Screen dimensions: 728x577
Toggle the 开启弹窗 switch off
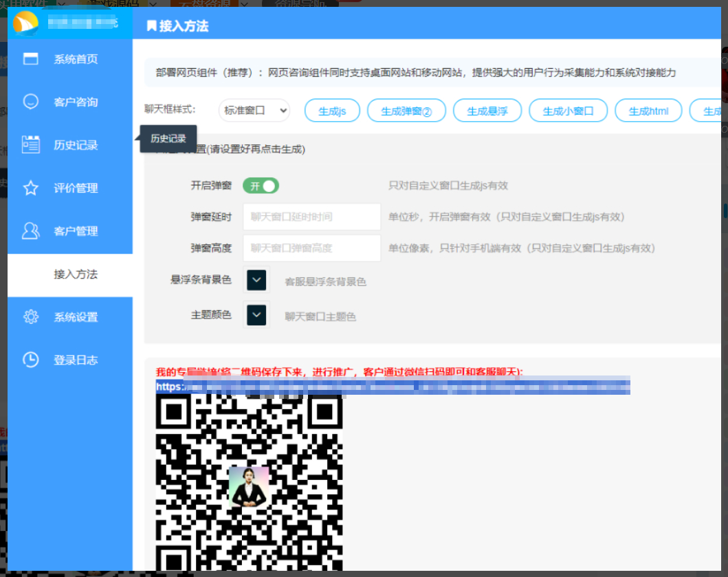[261, 186]
